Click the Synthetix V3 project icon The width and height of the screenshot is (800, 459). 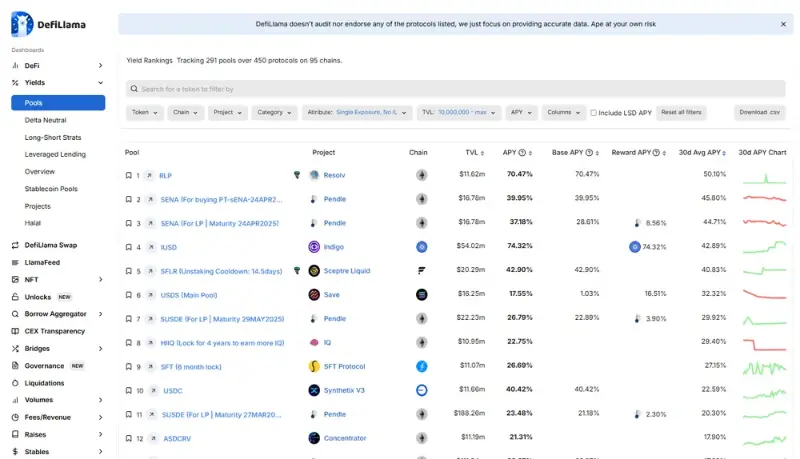click(314, 390)
